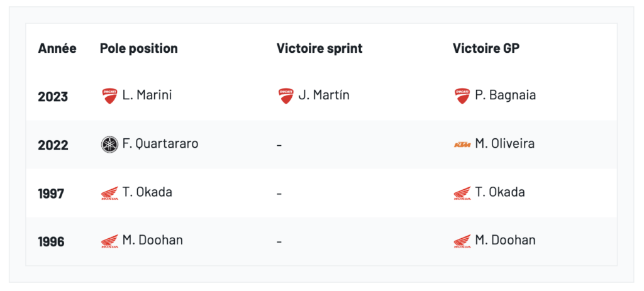Select the Victoire GP column header

pyautogui.click(x=486, y=48)
